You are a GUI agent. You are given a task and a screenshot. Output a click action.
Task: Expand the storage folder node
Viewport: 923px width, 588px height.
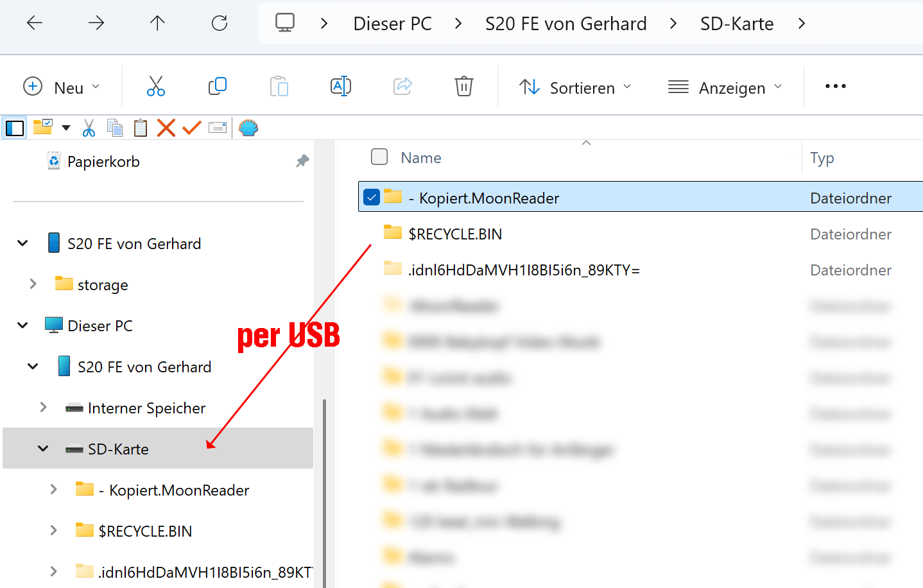[x=33, y=284]
